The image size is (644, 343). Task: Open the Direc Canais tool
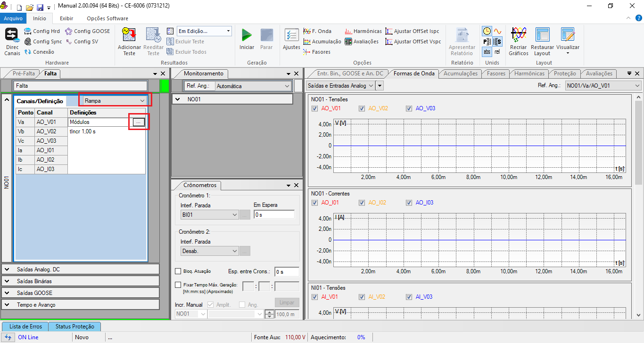point(12,41)
